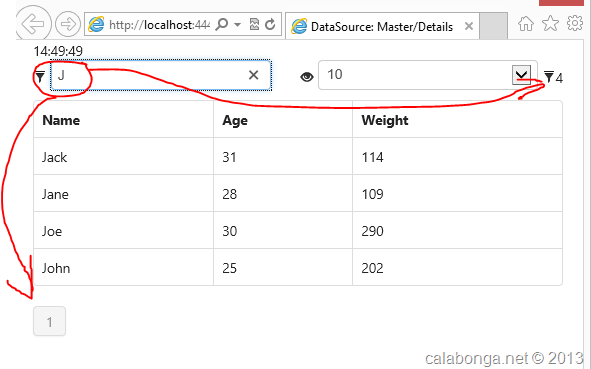Screen dimensions: 591x369
Task: Click the browser Forward arrow button
Action: [68, 24]
